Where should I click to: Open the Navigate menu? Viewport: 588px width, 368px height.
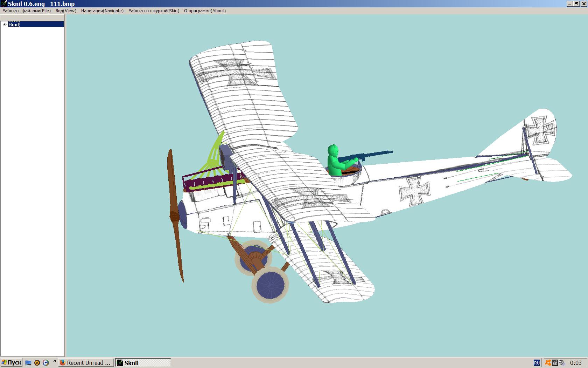(x=102, y=11)
